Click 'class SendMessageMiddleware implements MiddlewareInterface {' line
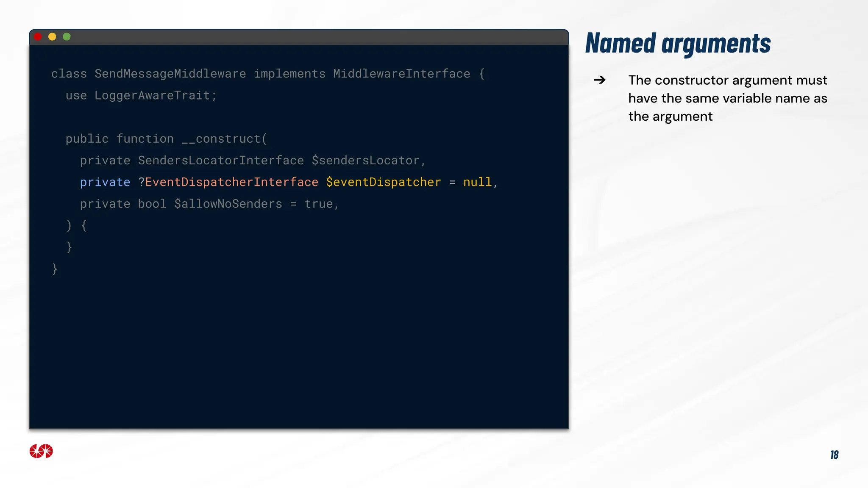Screen dimensions: 868x488 point(268,74)
